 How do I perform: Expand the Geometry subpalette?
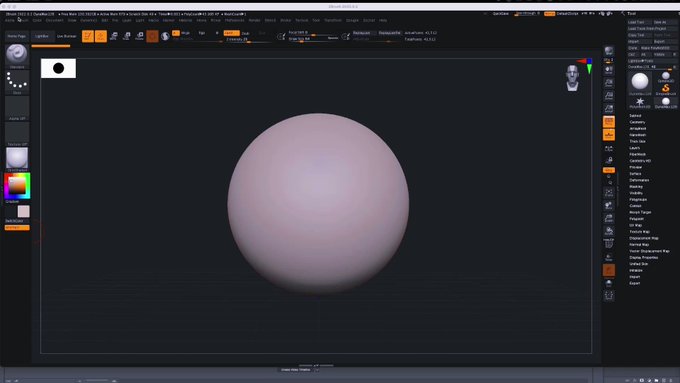[x=637, y=122]
